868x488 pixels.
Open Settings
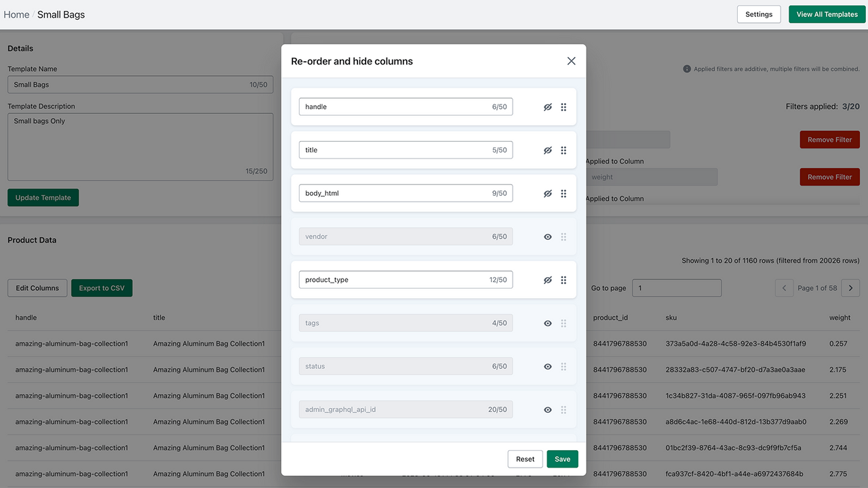[759, 14]
